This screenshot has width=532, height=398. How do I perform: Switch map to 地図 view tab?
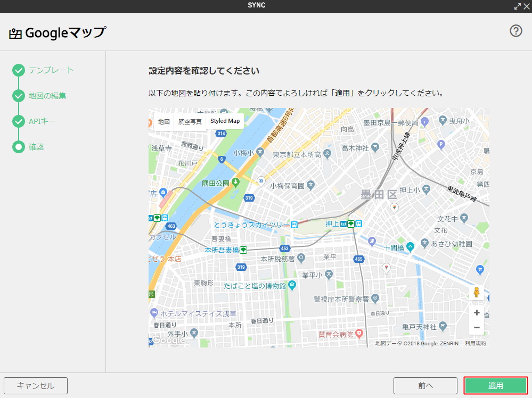(x=164, y=121)
